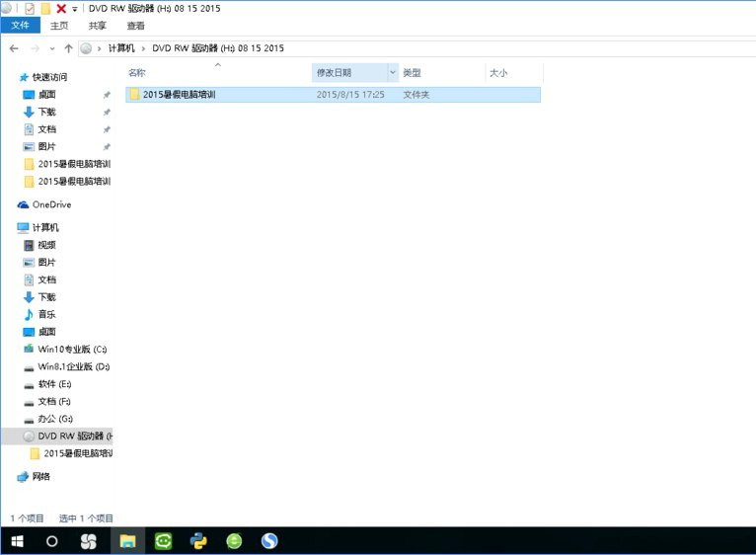Click the properties checkmark icon in quick access toolbar
The image size is (756, 555).
tap(30, 8)
